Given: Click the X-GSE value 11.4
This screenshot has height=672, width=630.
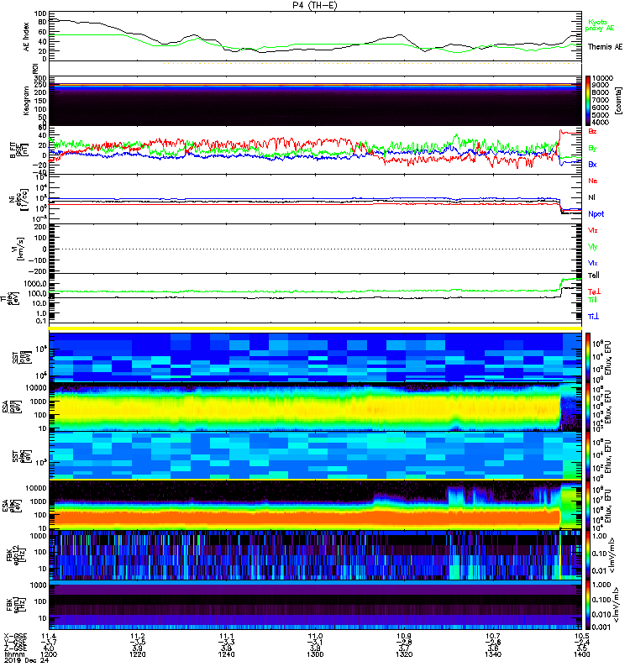Looking at the screenshot, I should pos(49,636).
